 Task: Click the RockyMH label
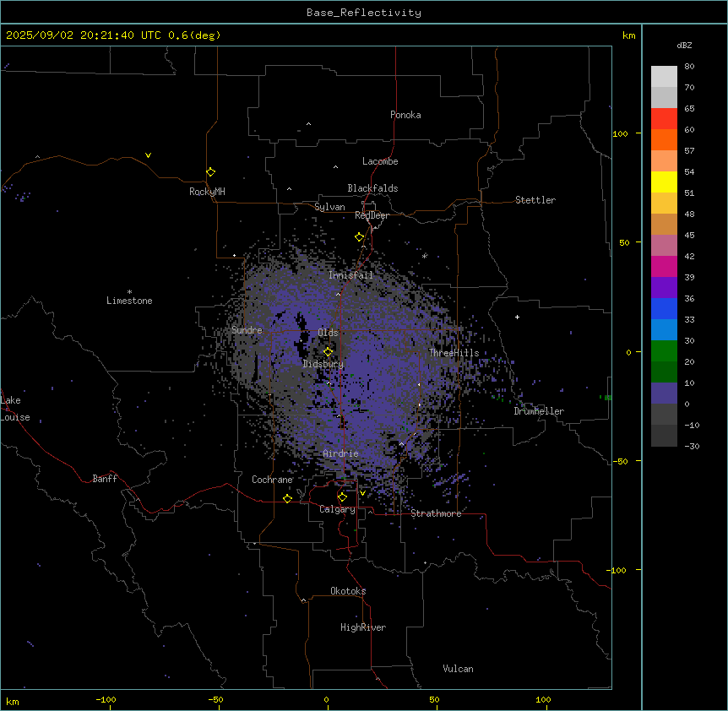click(x=207, y=192)
